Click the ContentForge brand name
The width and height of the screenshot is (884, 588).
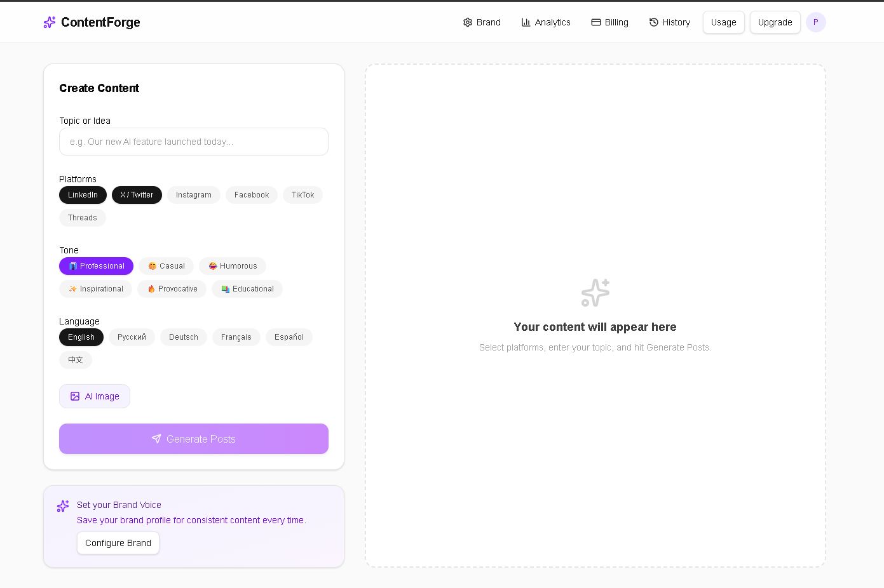click(100, 22)
